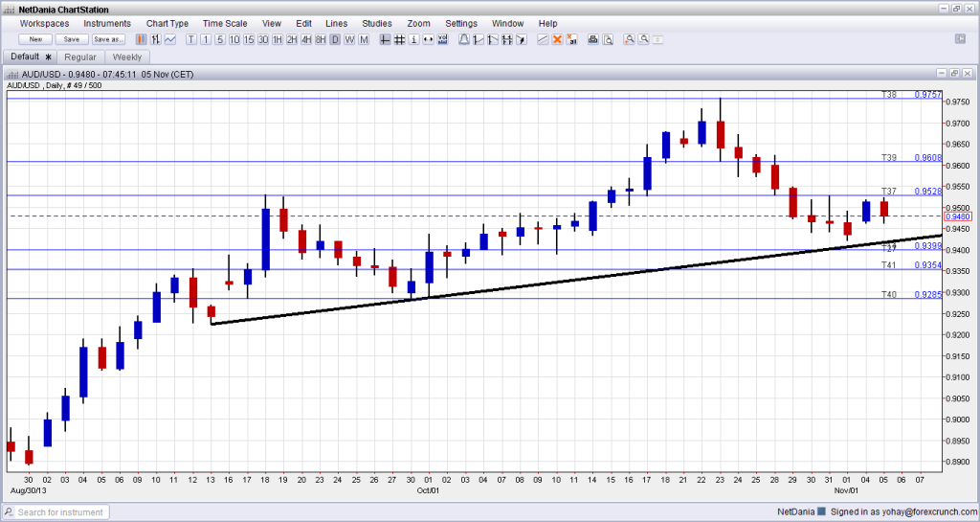
Task: Click the AUD/USD chart window title
Action: coord(107,74)
